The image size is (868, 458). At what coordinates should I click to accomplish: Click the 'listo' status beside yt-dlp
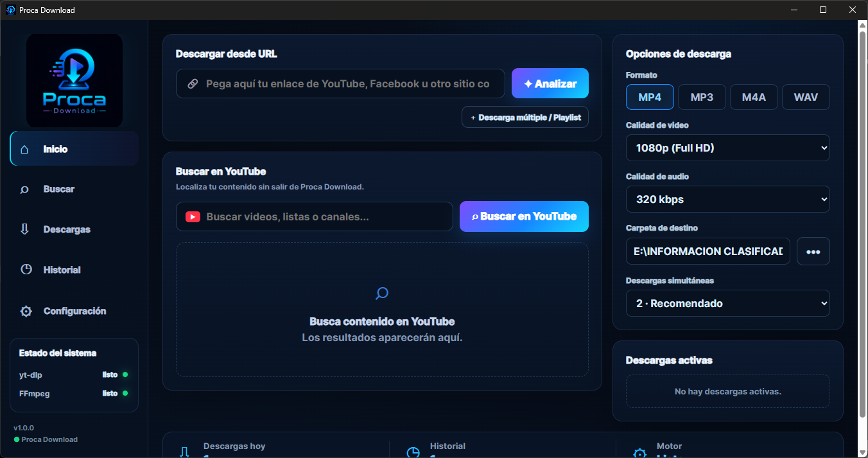pos(110,374)
